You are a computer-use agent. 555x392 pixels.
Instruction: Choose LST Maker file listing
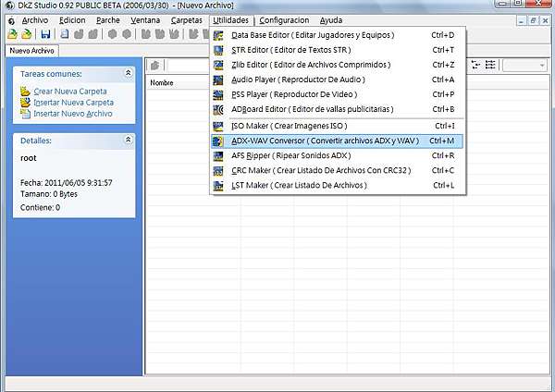click(x=338, y=186)
